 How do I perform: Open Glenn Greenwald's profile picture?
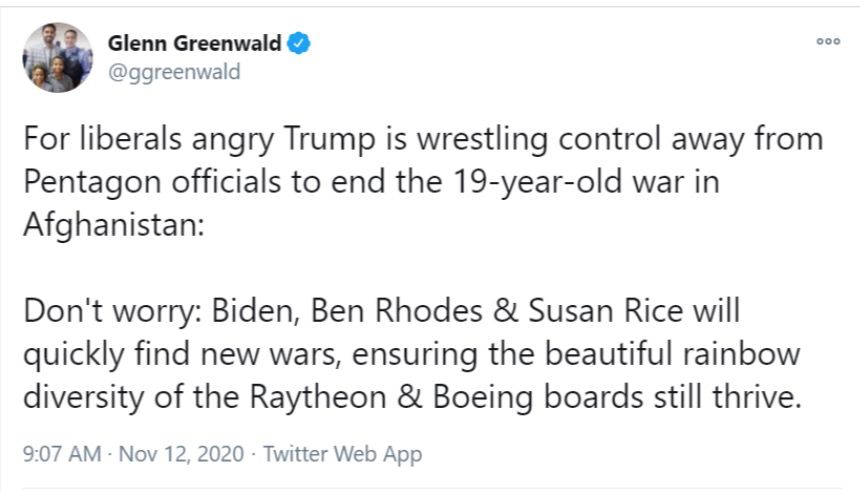click(58, 58)
